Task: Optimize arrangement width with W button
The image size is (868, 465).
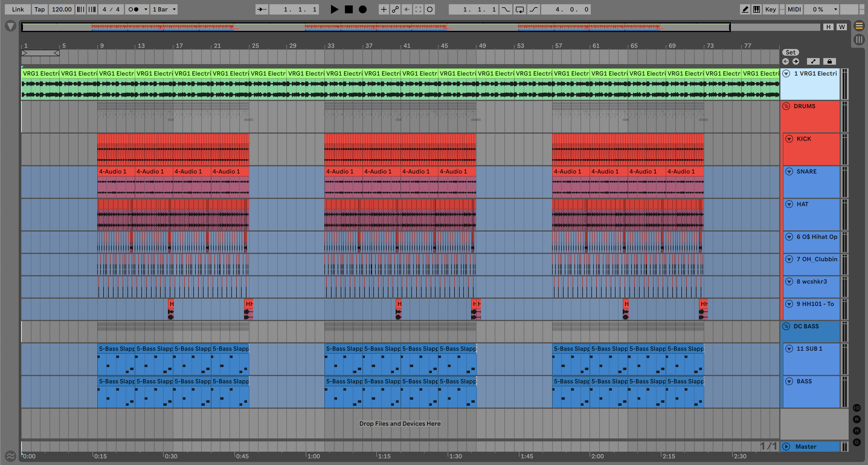Action: (x=842, y=27)
